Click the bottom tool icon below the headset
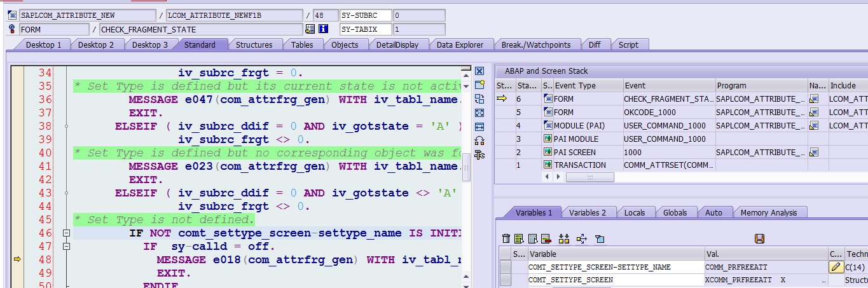Screen dimensions: 868x288 coord(479,154)
